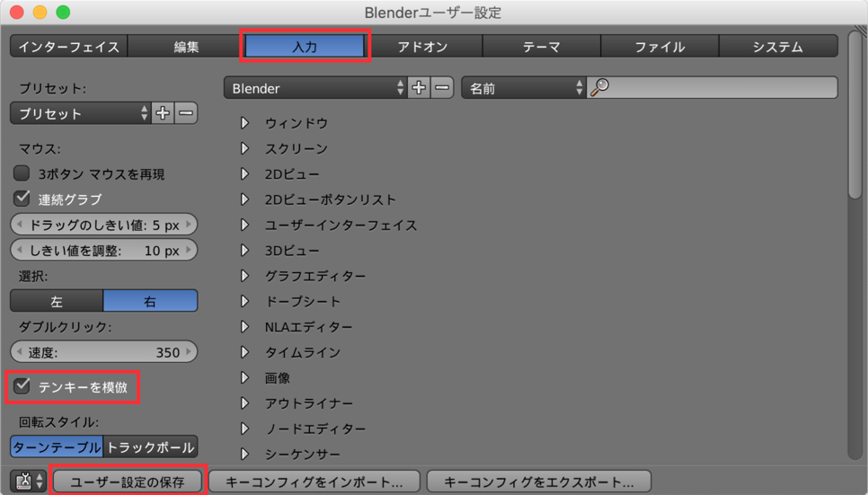This screenshot has height=495, width=868.
Task: Click the minus icon next to Blender keyconfig
Action: click(x=442, y=88)
